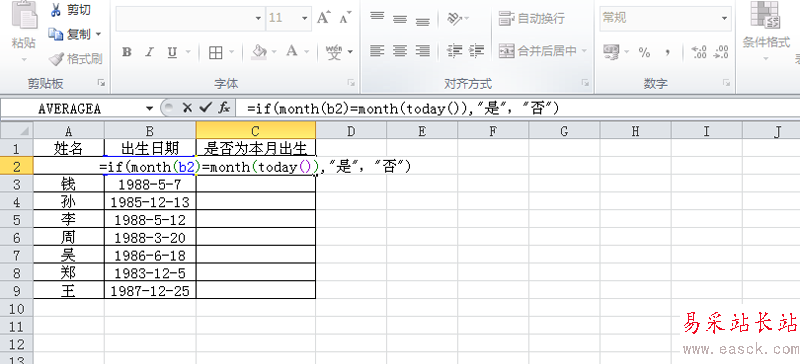
Task: Click cell containing 1987-12-25
Action: tap(150, 290)
